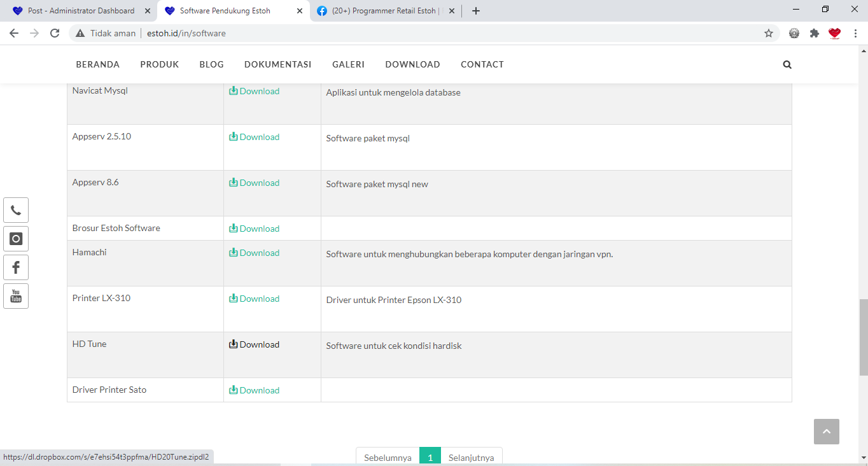Viewport: 868px width, 466px height.
Task: Click text 'Aplikasi untuk mengelola database'
Action: coord(393,92)
